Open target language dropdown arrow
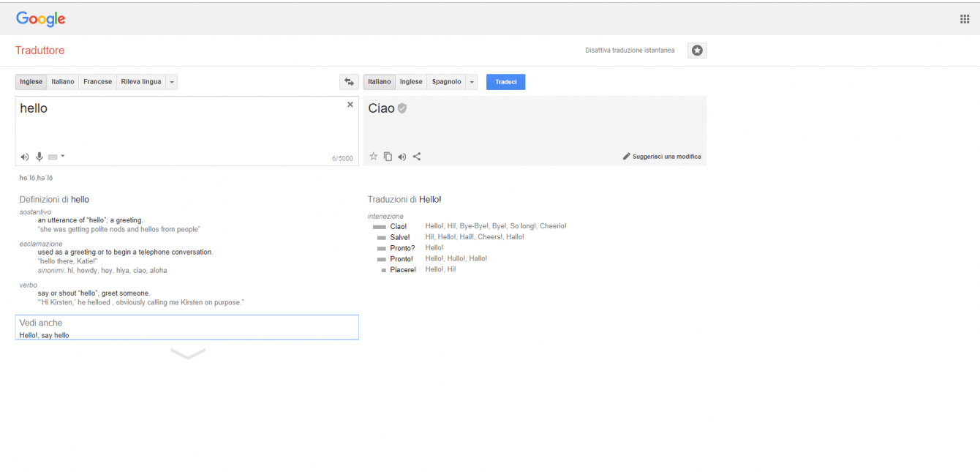 pos(472,82)
